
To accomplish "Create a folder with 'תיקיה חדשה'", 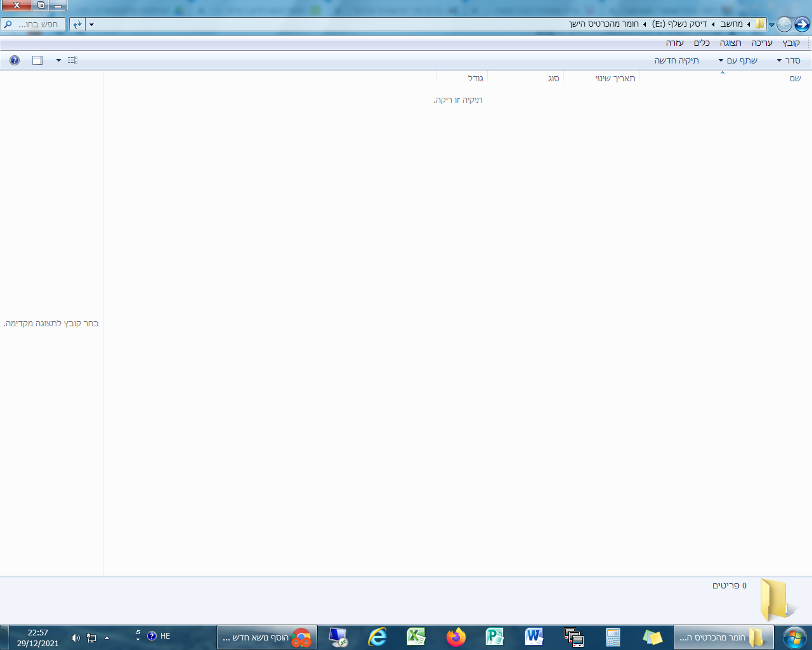I will [x=676, y=60].
